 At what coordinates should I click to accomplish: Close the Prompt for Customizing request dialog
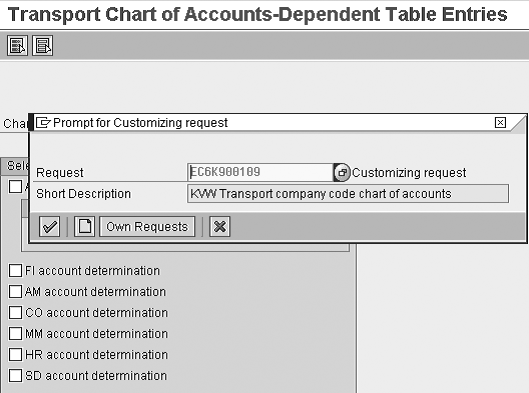click(500, 122)
